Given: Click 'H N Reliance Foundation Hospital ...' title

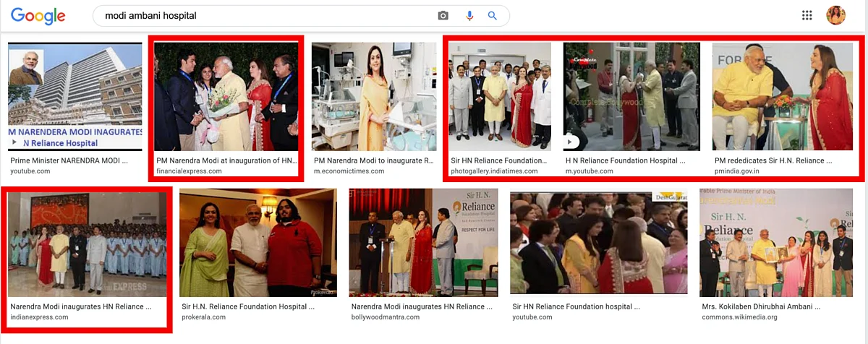Looking at the screenshot, I should click(625, 160).
